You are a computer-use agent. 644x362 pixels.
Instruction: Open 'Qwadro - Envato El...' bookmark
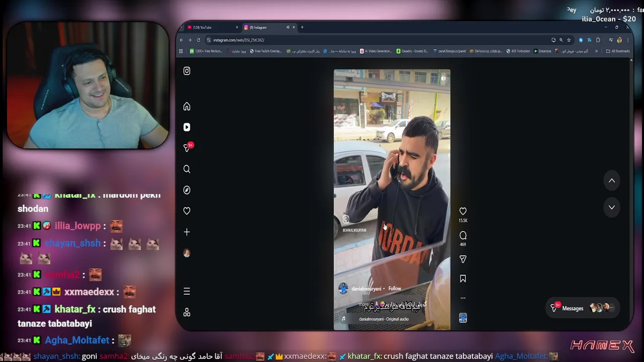413,51
